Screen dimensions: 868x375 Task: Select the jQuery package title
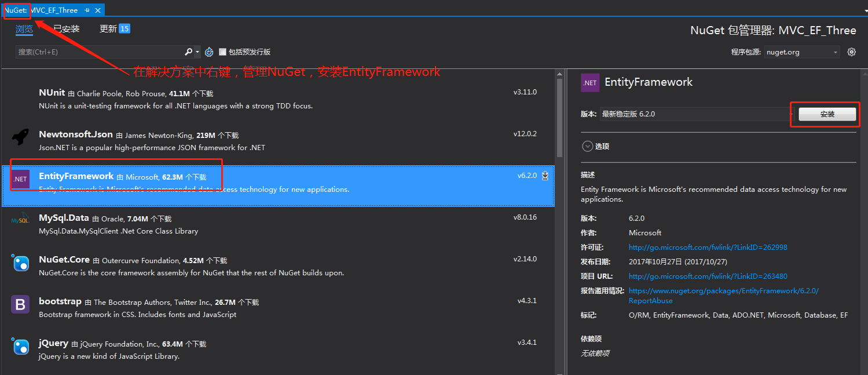(x=54, y=343)
